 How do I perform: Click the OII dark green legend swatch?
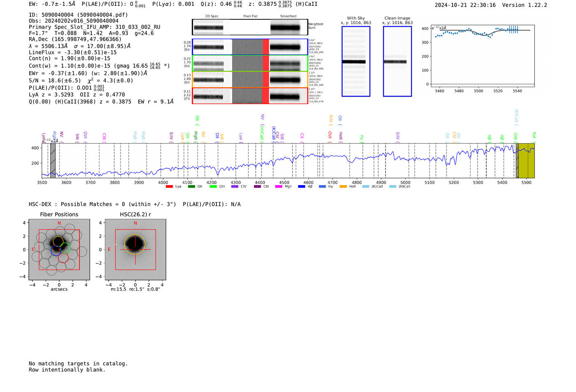pyautogui.click(x=191, y=187)
